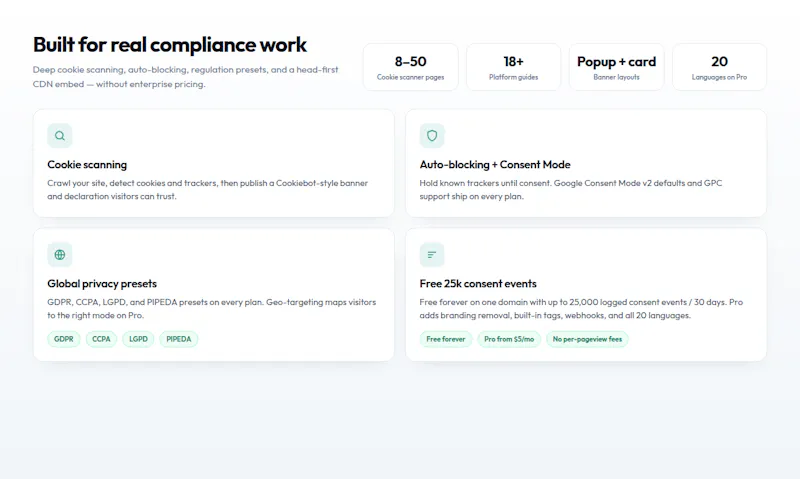Click the Built for real compliance work title
This screenshot has width=800, height=479.
click(170, 45)
